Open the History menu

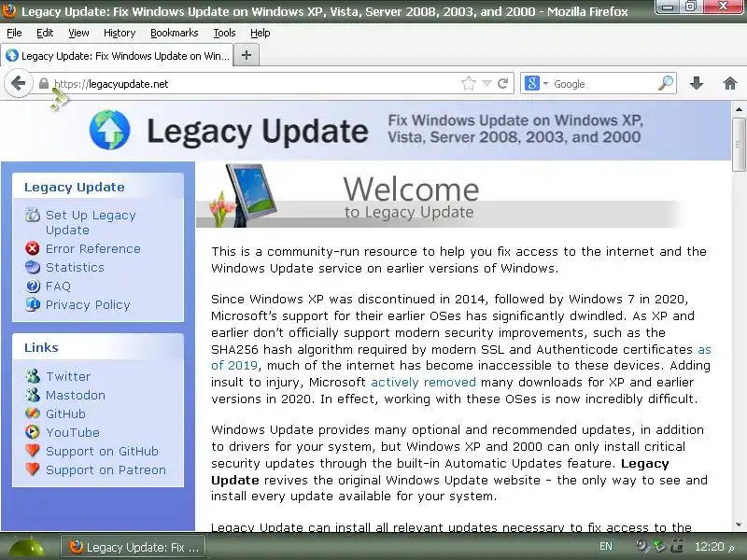coord(120,33)
